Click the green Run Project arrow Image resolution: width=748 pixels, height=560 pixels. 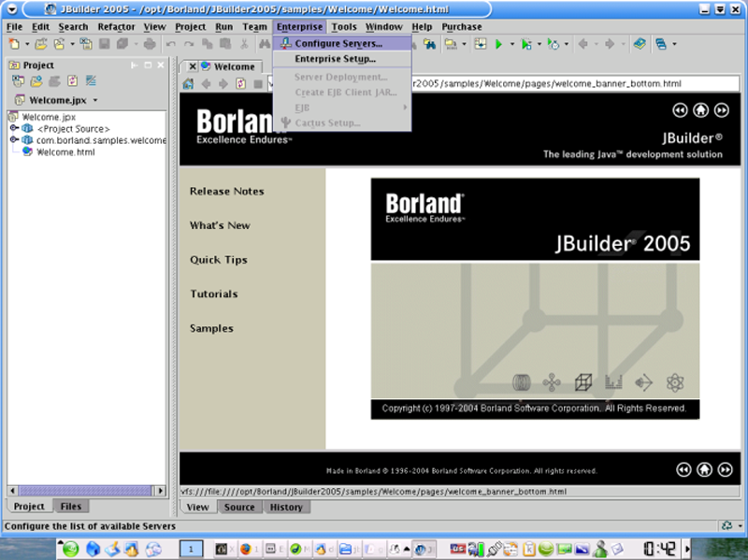click(499, 44)
